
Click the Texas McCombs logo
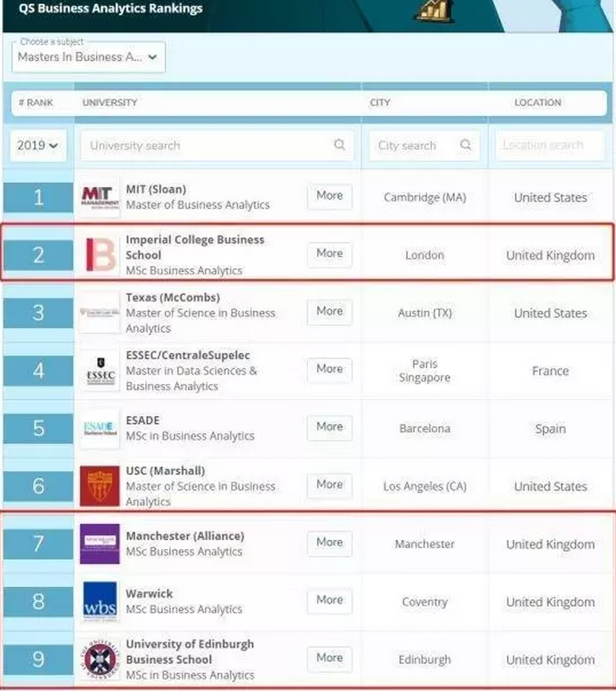click(99, 312)
